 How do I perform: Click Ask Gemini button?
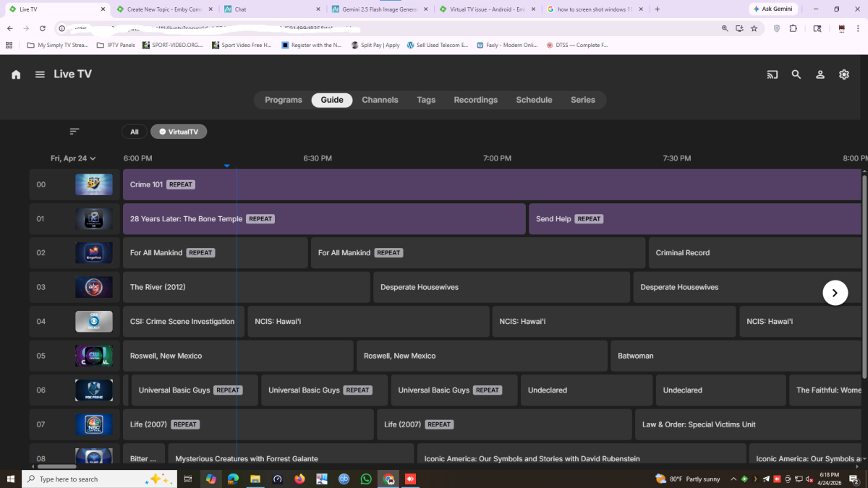[773, 9]
